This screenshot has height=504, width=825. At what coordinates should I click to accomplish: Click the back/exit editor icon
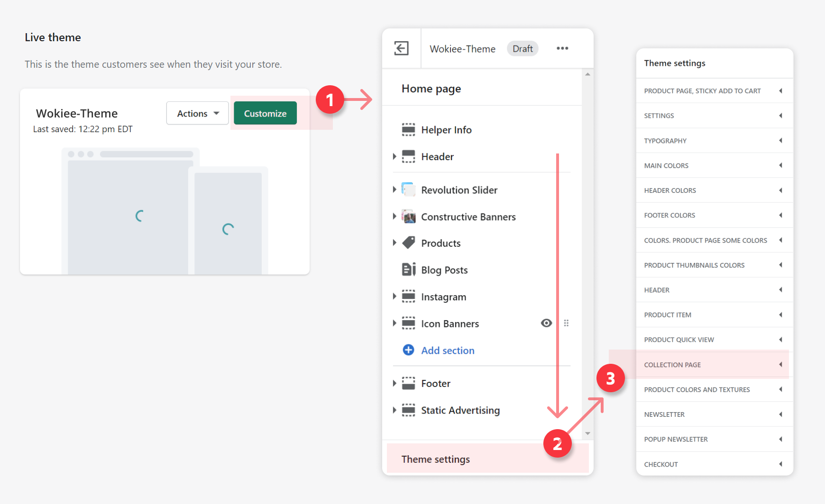click(x=401, y=48)
